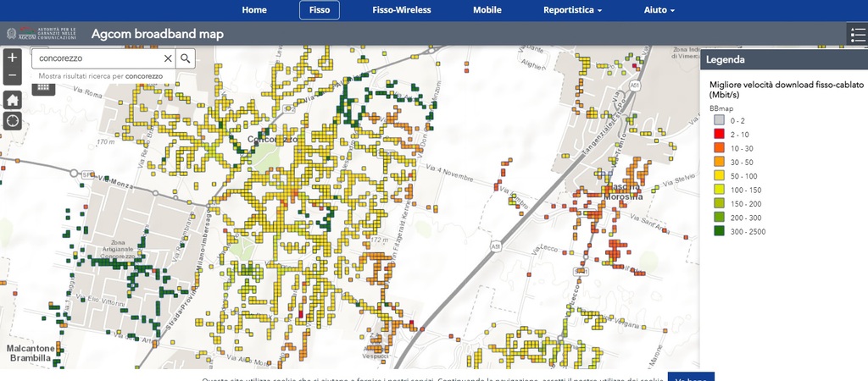Click the '100 - 150' legend label

pyautogui.click(x=745, y=190)
